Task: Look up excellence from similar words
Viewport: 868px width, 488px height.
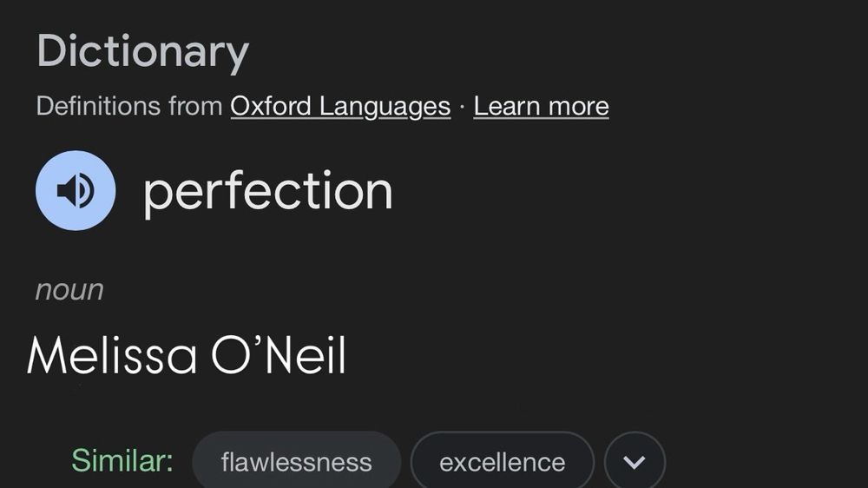Action: click(x=502, y=461)
